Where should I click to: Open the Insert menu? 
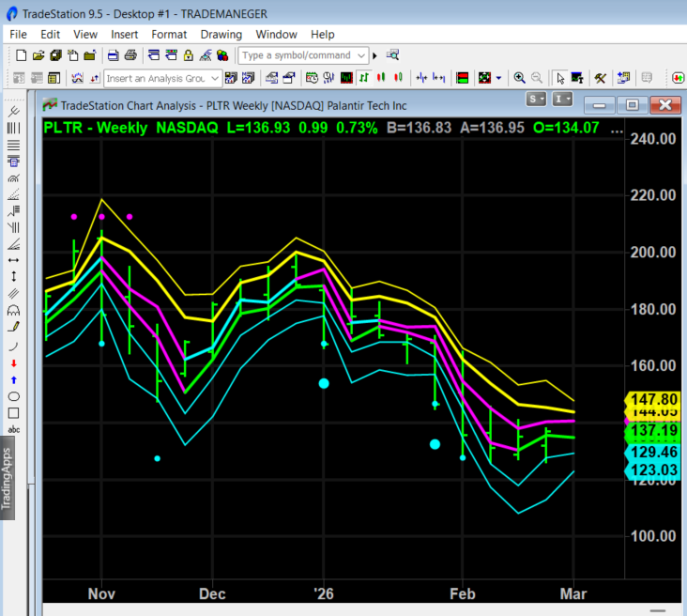[124, 34]
